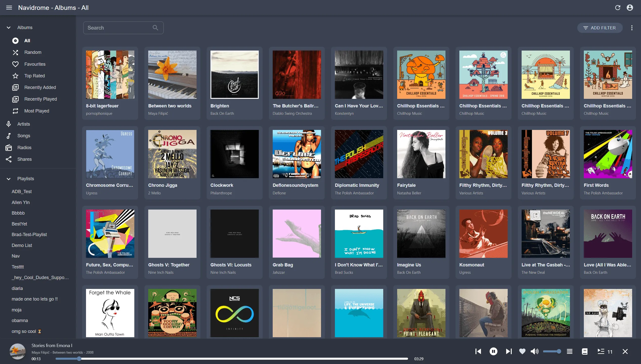Open the Kosmonaut album cover
Screen dimensions: 641x364
[x=483, y=234]
